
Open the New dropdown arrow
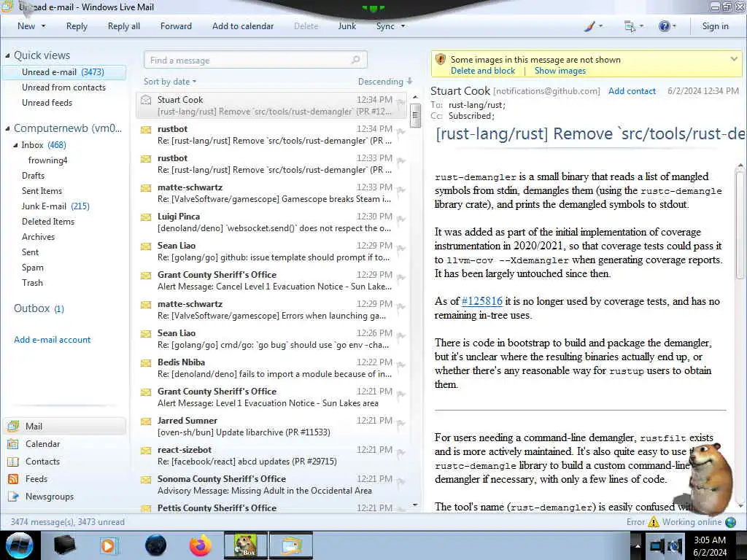point(43,26)
